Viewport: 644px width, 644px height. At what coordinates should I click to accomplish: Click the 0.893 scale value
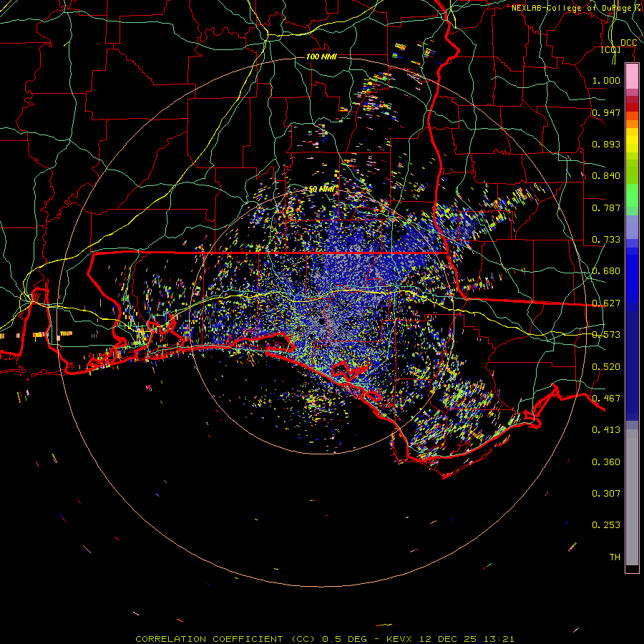click(x=606, y=144)
